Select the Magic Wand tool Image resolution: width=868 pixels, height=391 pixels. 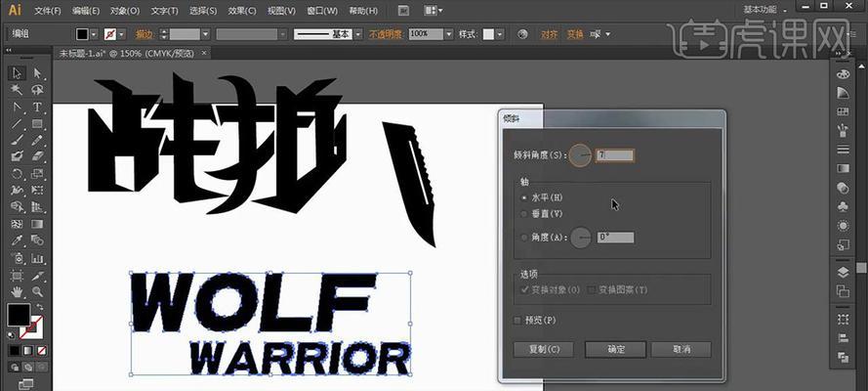[18, 90]
